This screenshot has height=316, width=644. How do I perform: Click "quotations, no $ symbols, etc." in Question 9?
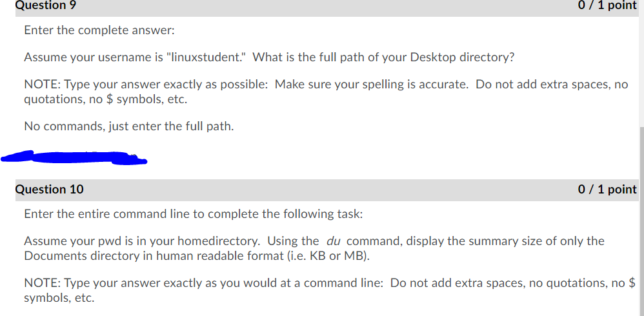[106, 100]
